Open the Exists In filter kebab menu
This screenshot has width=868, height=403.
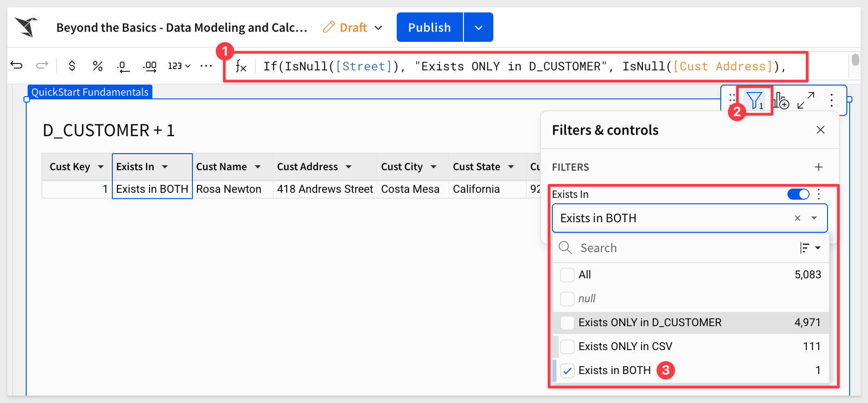[x=819, y=194]
